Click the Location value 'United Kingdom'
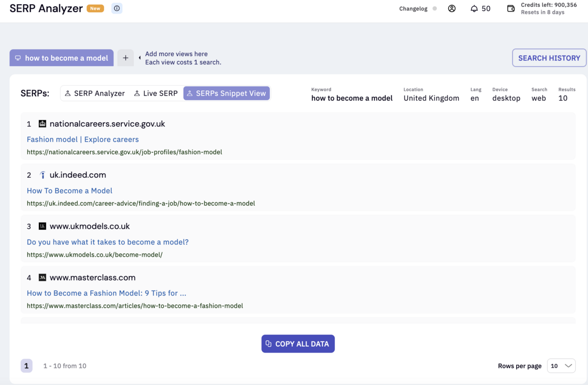588x385 pixels. [x=431, y=98]
